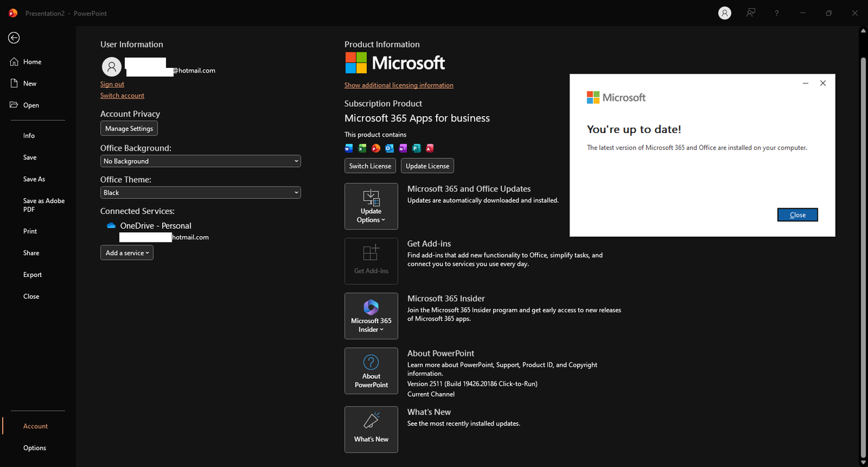
Task: Expand the Add a service menu
Action: pos(127,253)
